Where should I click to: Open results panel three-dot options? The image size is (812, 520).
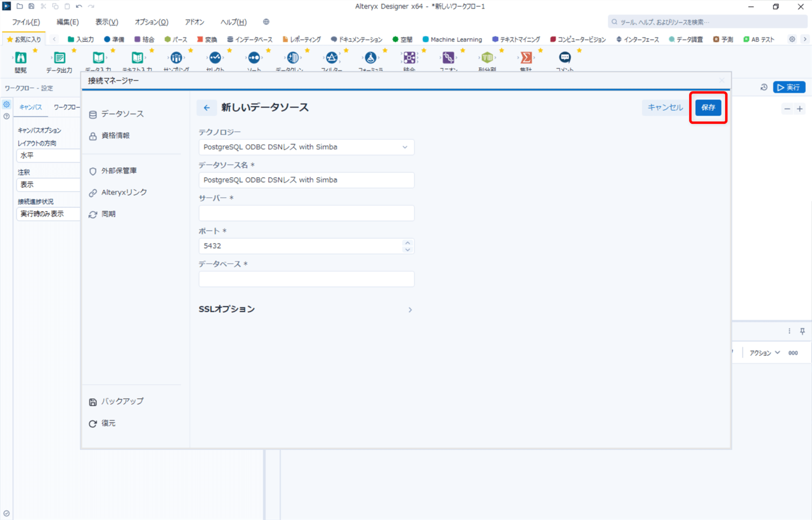coord(789,331)
